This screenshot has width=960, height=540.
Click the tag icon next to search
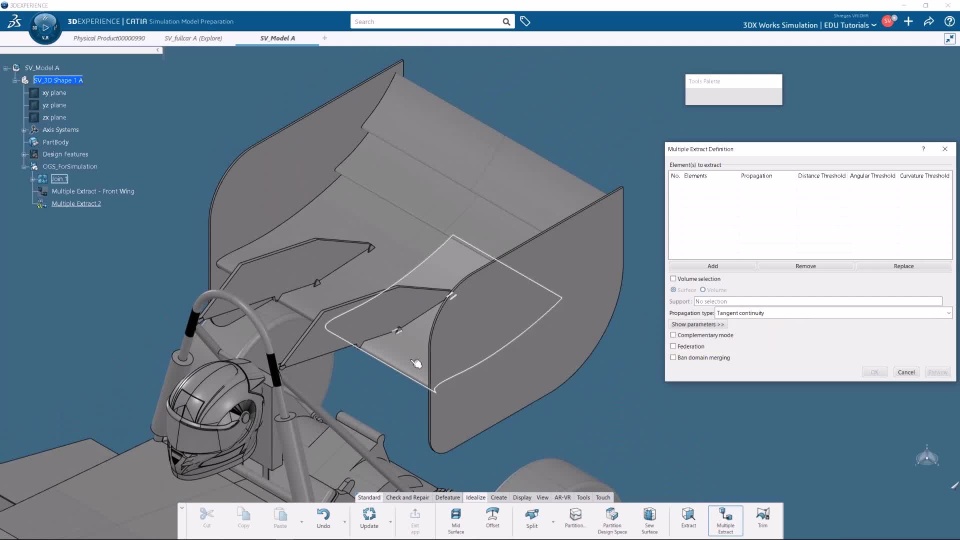pyautogui.click(x=525, y=21)
